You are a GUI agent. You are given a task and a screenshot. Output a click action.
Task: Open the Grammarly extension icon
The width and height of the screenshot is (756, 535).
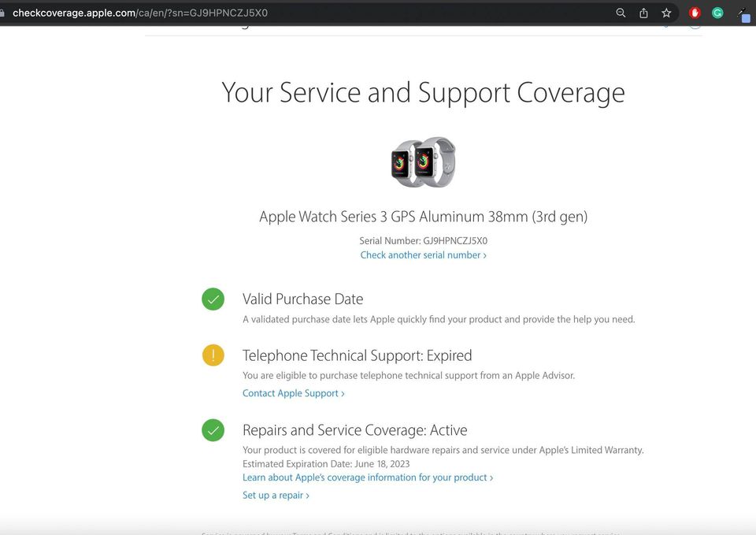[x=717, y=13]
